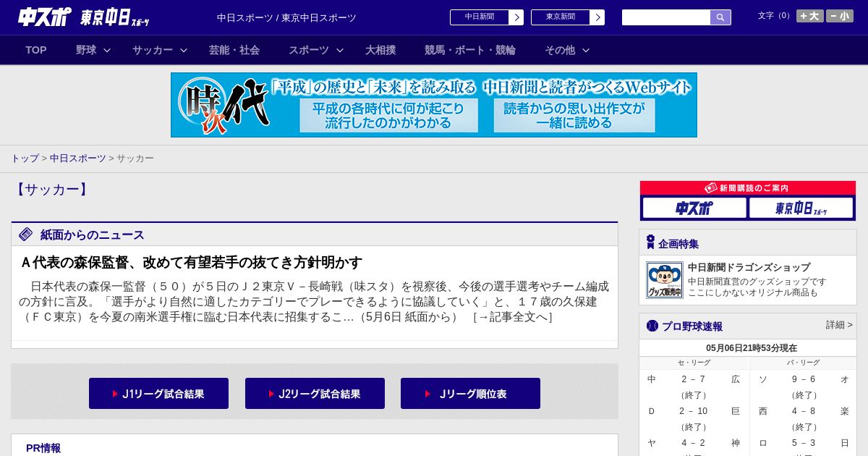868x456 pixels.
Task: Go to TOP in navigation bar
Action: click(x=36, y=50)
